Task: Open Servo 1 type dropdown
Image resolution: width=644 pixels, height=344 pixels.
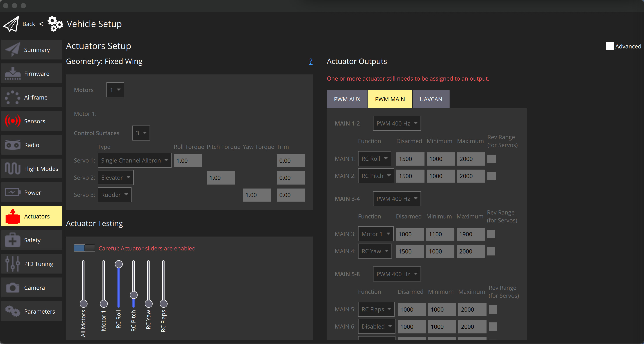Action: click(x=135, y=161)
